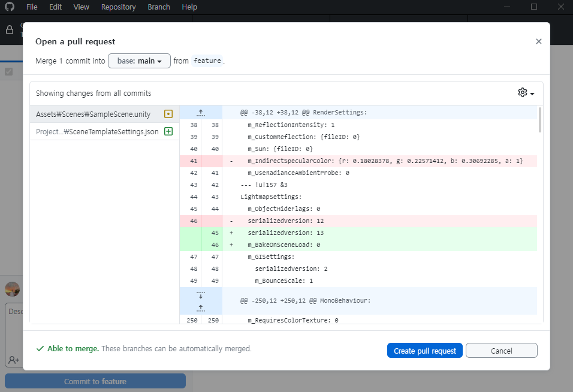Image resolution: width=573 pixels, height=392 pixels.
Task: Click the repository lock icon
Action: coord(10,30)
